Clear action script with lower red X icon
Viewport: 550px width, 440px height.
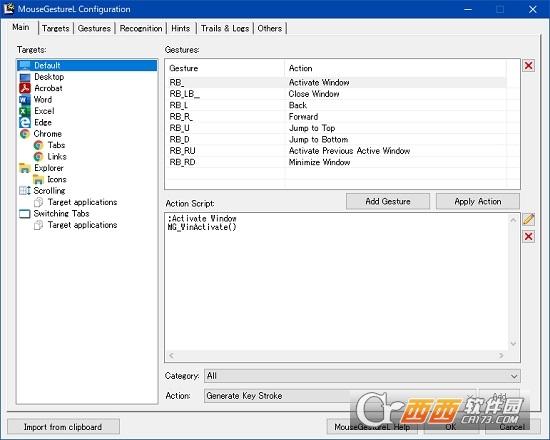[x=529, y=236]
